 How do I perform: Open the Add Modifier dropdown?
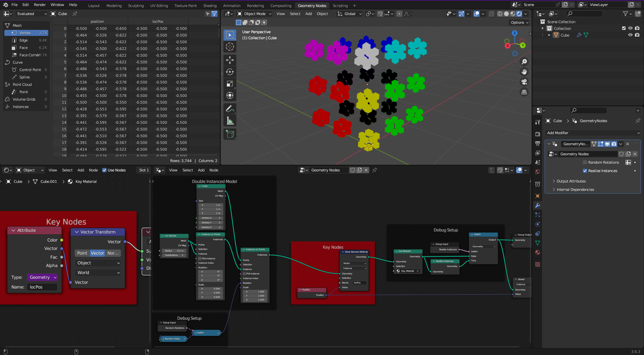coord(593,133)
